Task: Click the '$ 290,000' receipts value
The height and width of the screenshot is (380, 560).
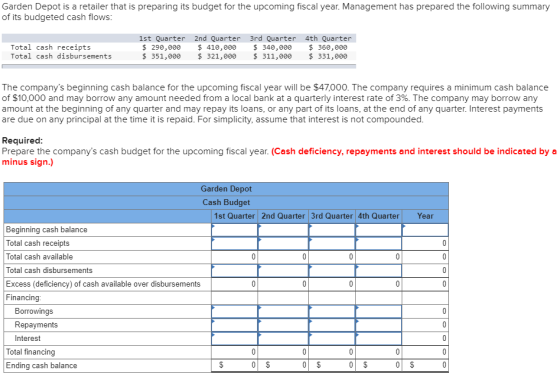Action: coord(161,47)
